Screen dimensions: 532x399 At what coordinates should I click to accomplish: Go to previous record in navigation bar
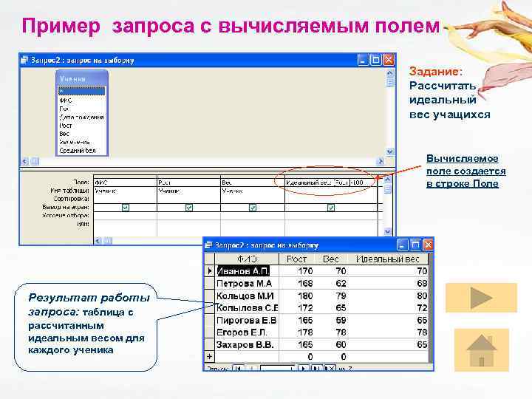point(251,368)
